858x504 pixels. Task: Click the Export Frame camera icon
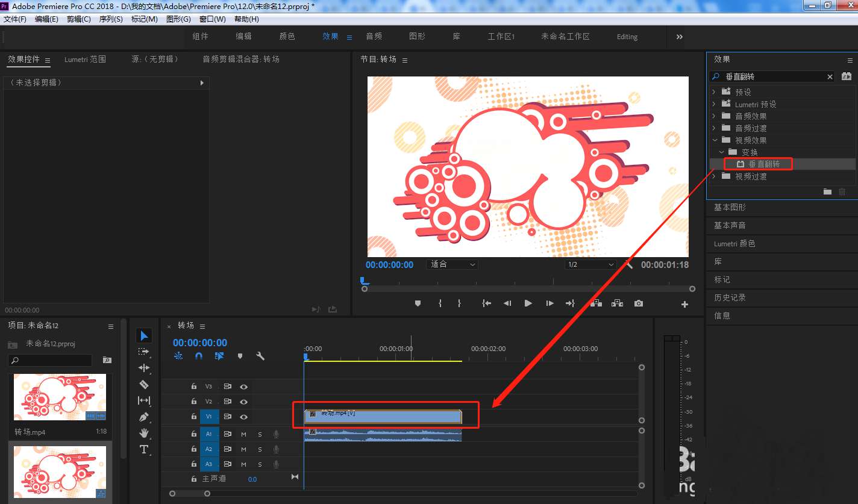pyautogui.click(x=638, y=303)
